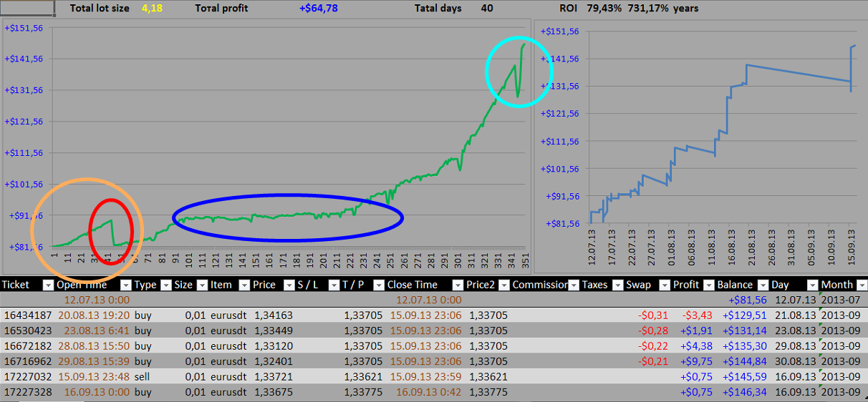Select ticket cell 16434187
This screenshot has width=868, height=402.
click(26, 315)
